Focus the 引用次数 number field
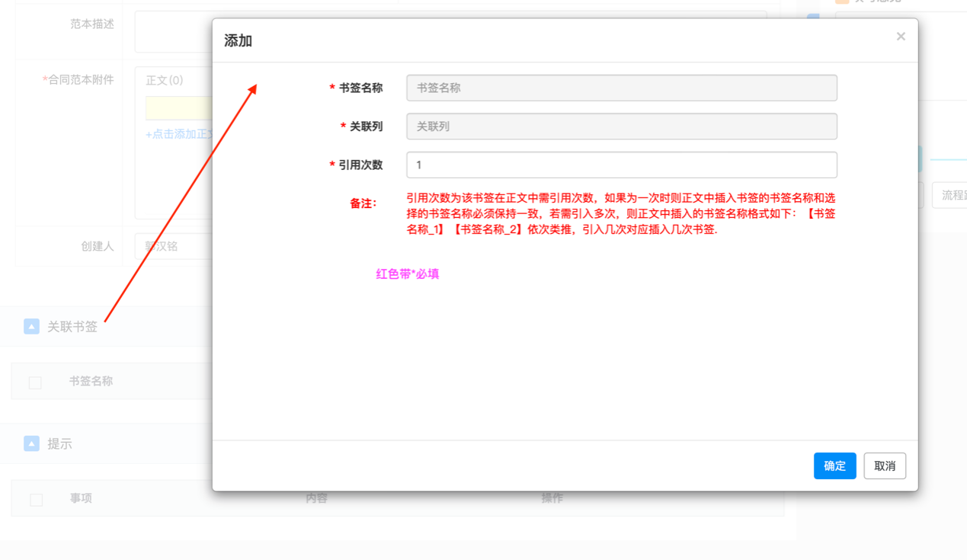 (x=621, y=165)
